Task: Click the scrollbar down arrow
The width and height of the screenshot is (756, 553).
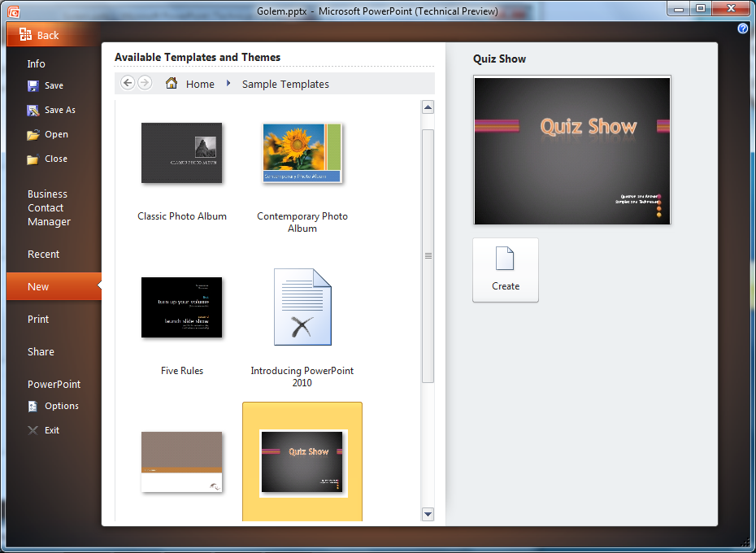Action: pyautogui.click(x=428, y=514)
